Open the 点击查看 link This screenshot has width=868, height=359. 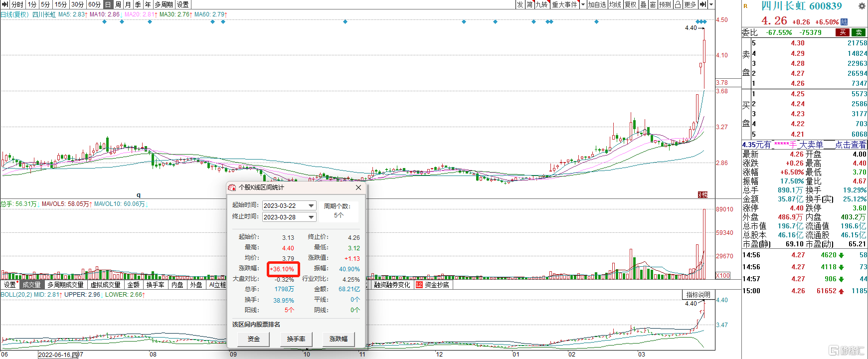[x=851, y=145]
